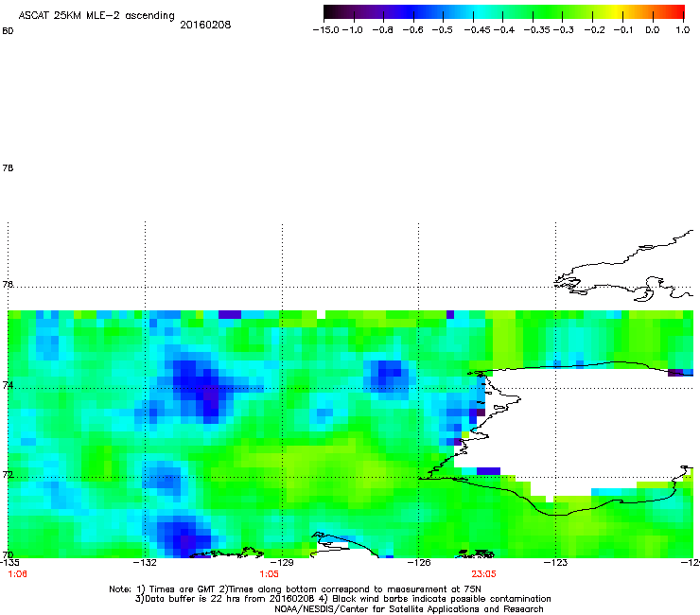Image resolution: width=700 pixels, height=615 pixels.
Task: Click the title 'ASCAT 25KM MLE-2 ascending'
Action: pyautogui.click(x=96, y=16)
